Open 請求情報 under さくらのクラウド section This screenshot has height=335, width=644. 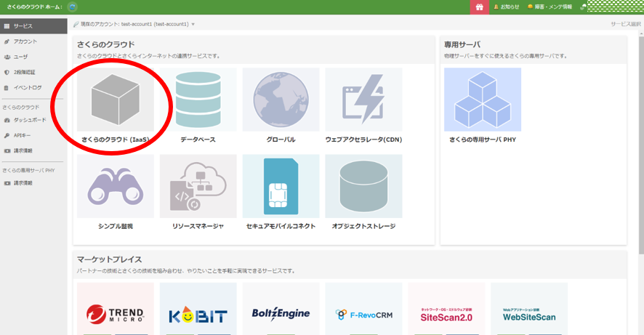tap(33, 150)
